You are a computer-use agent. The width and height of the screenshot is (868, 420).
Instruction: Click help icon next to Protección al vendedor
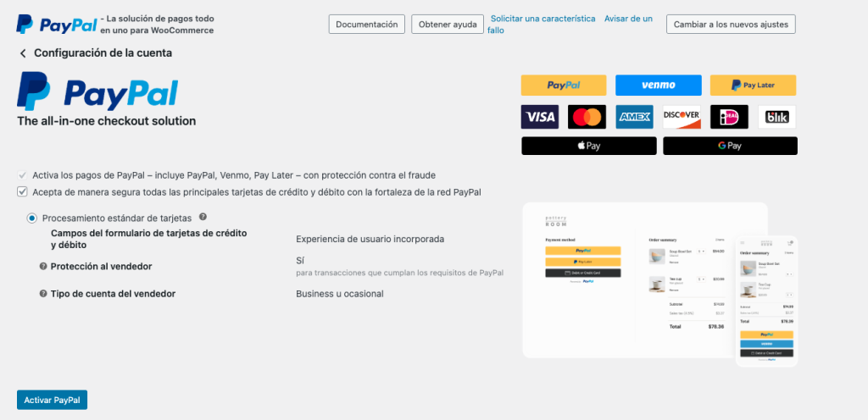pyautogui.click(x=43, y=267)
